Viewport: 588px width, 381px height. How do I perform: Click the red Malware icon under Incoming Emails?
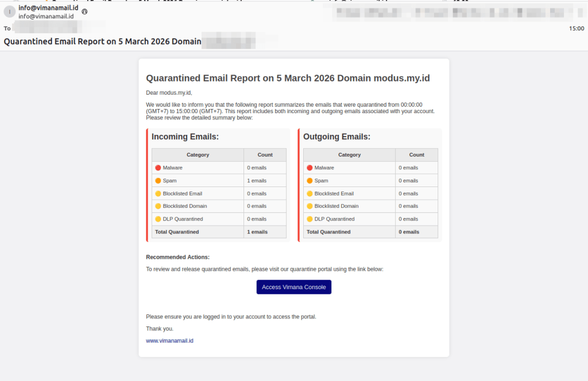coord(158,168)
